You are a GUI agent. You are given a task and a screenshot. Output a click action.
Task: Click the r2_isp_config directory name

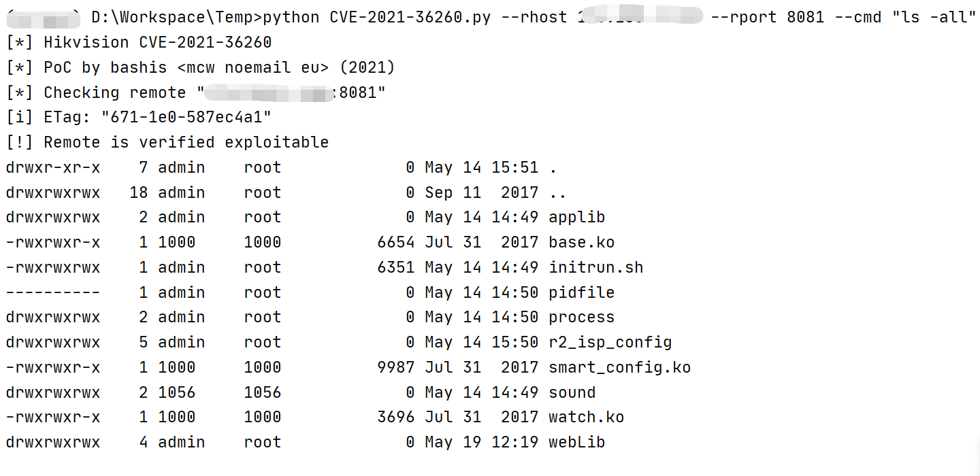click(x=610, y=342)
